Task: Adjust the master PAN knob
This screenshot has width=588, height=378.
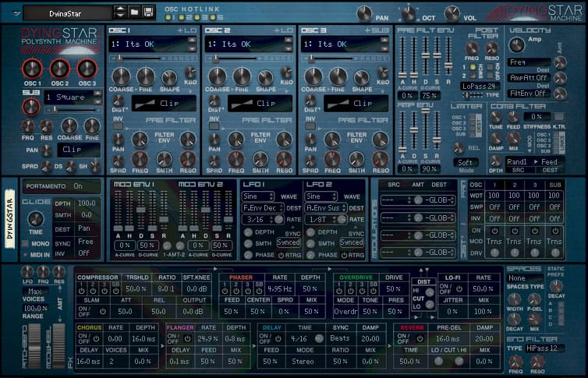Action: coord(363,13)
